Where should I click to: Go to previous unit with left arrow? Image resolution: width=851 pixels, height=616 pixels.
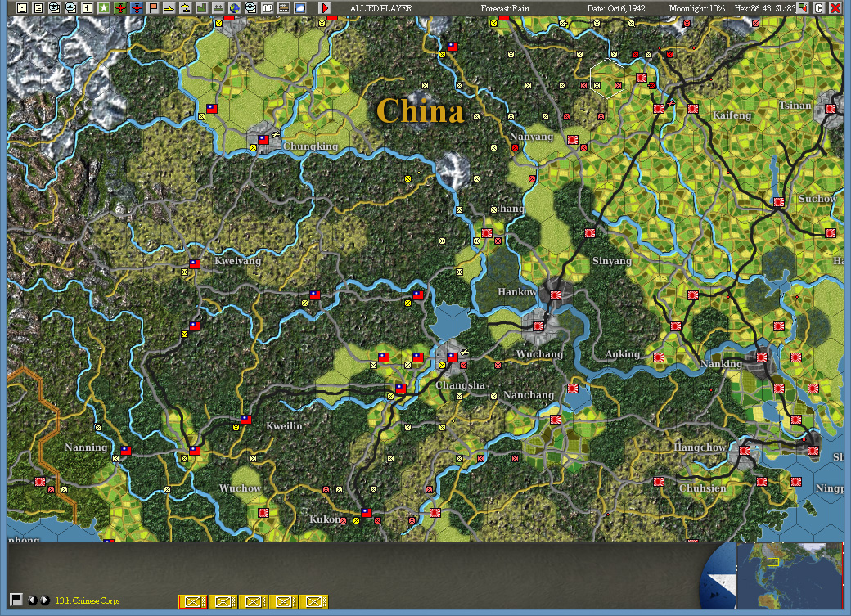point(33,600)
